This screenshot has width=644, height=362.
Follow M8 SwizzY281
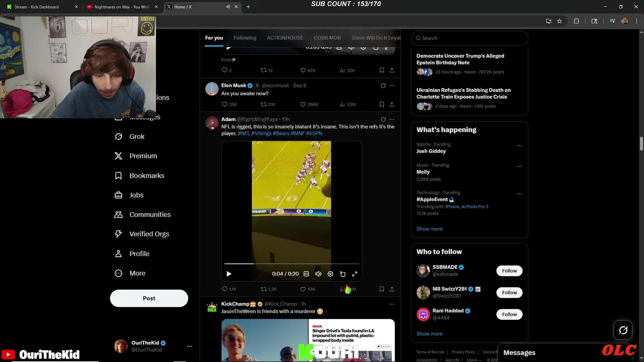[x=509, y=293]
